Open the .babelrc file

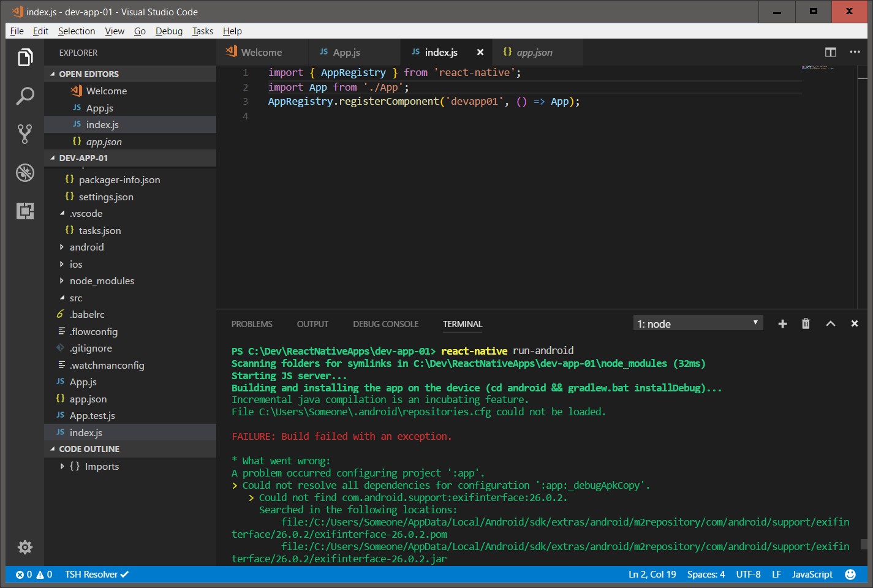point(130,315)
